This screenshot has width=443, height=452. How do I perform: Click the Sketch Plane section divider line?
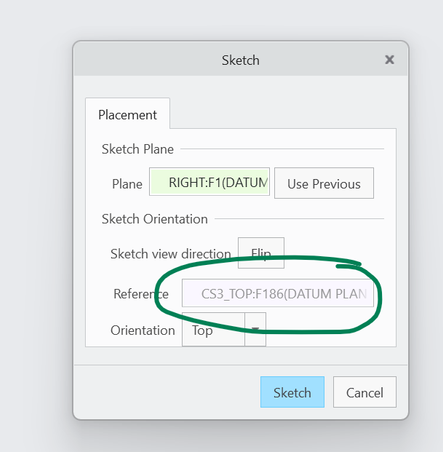pos(282,149)
